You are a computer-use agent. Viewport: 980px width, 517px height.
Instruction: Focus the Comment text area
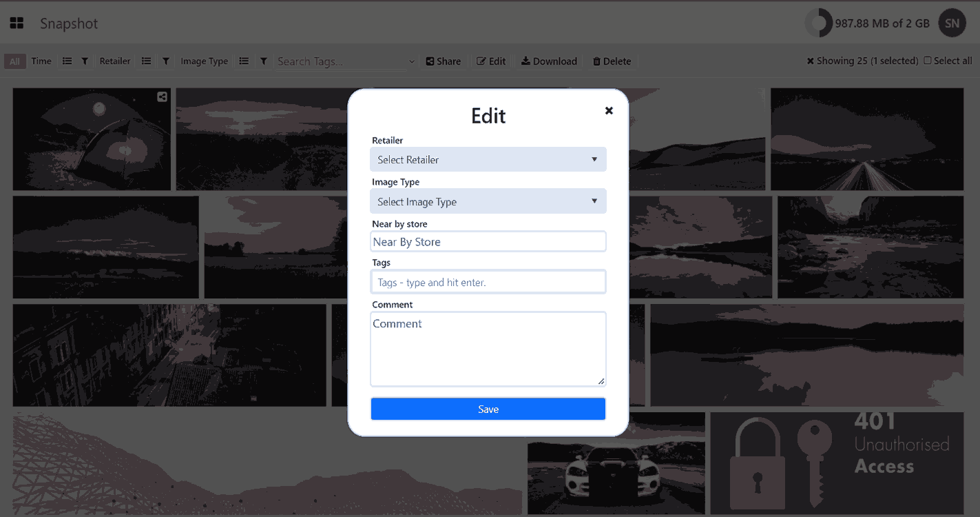click(x=488, y=349)
